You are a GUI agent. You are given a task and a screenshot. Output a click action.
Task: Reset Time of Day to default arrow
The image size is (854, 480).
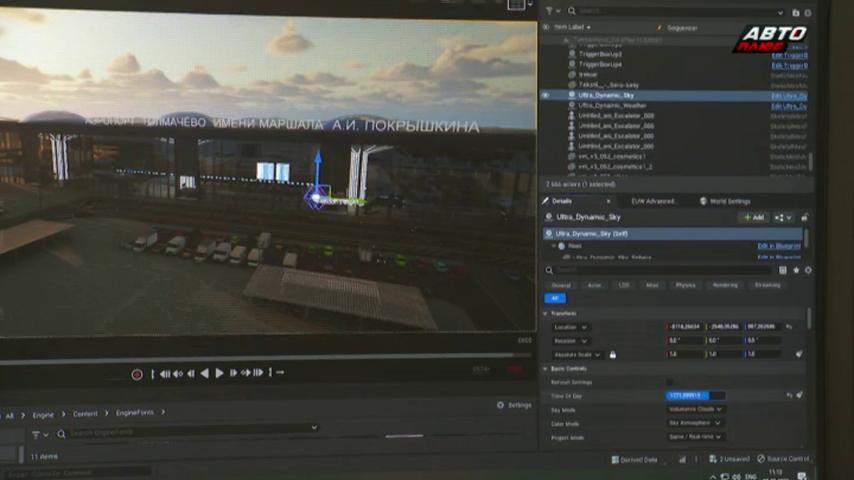click(789, 395)
